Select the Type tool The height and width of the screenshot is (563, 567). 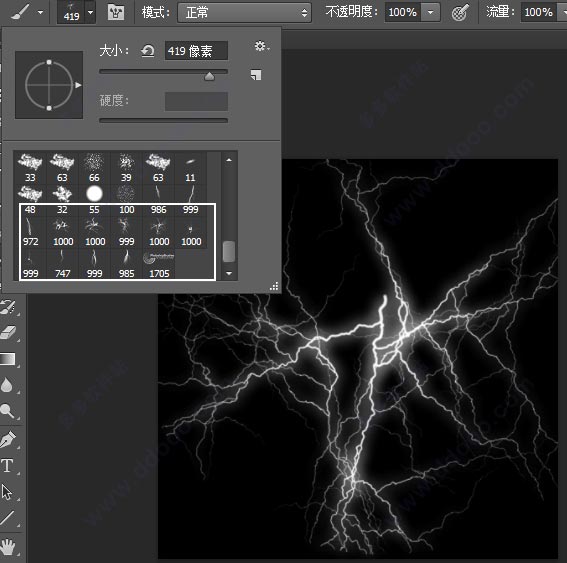pos(7,465)
